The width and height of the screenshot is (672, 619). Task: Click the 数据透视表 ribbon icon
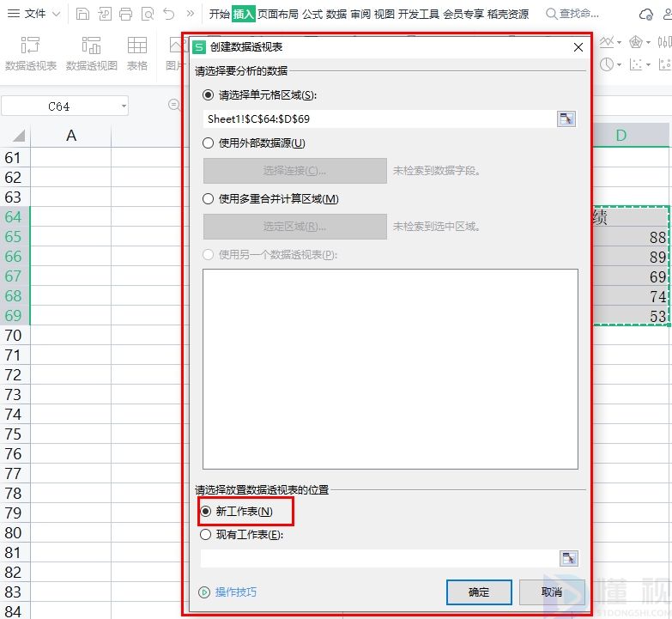click(x=30, y=53)
